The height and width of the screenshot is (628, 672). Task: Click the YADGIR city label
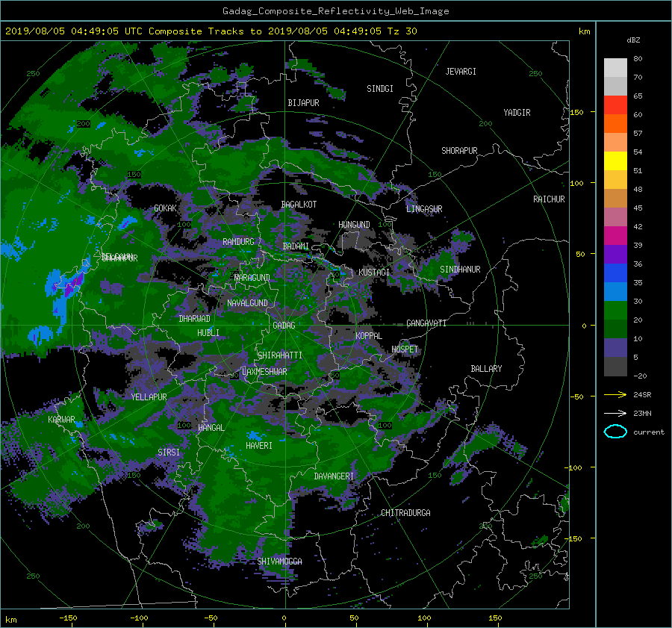tap(517, 113)
